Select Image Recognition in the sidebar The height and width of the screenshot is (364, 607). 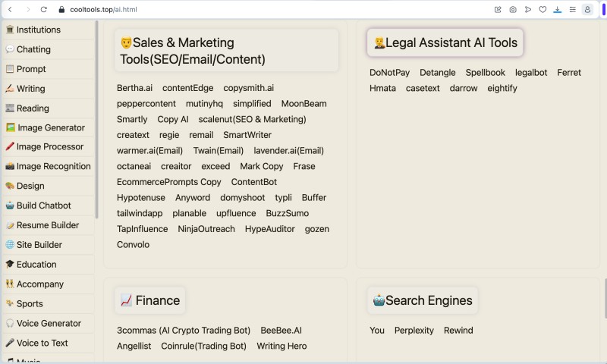(x=49, y=166)
